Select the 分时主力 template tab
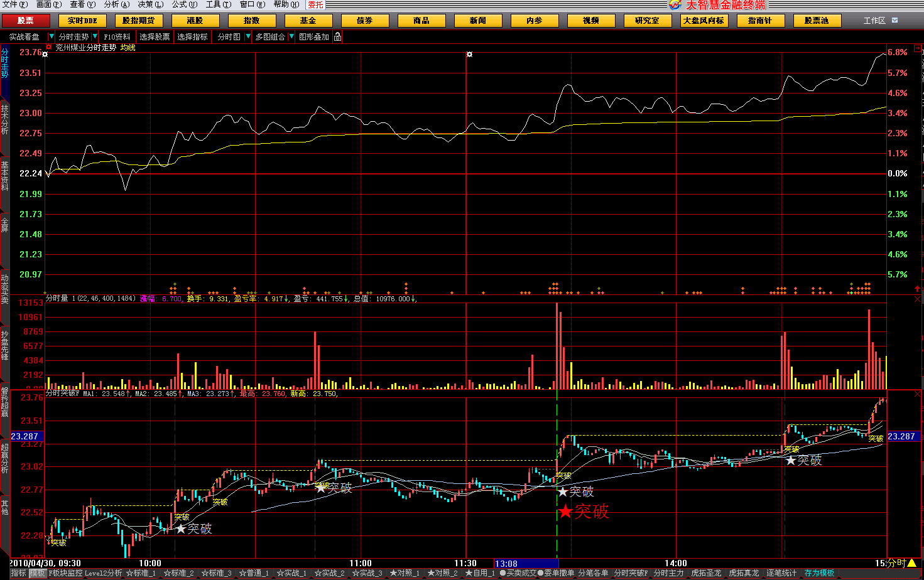The height and width of the screenshot is (580, 924). tap(668, 573)
